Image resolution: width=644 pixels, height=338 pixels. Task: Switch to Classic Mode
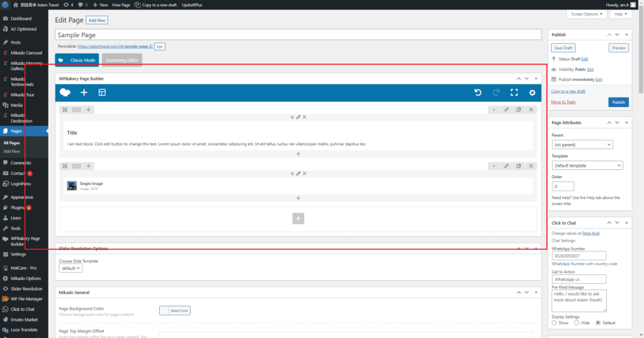coord(77,60)
